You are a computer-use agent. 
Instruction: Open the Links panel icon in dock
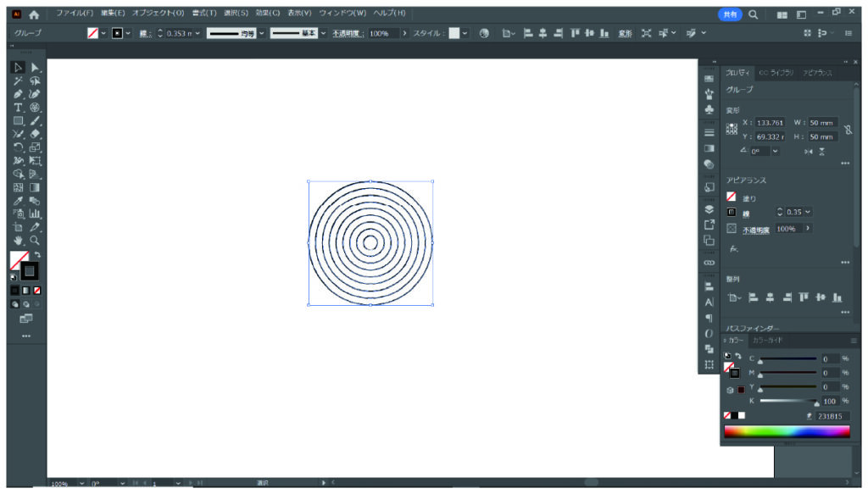(709, 263)
